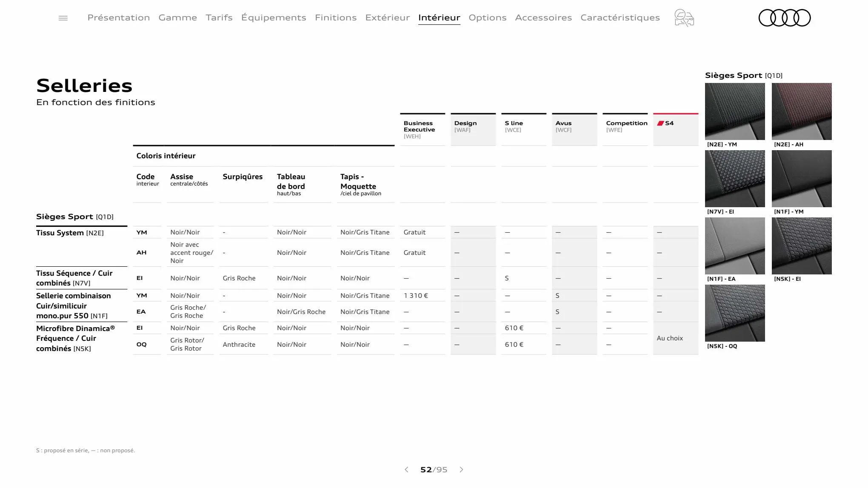Select the N7V-EI seat thumbnail
Image resolution: width=868 pixels, height=488 pixels.
point(734,178)
